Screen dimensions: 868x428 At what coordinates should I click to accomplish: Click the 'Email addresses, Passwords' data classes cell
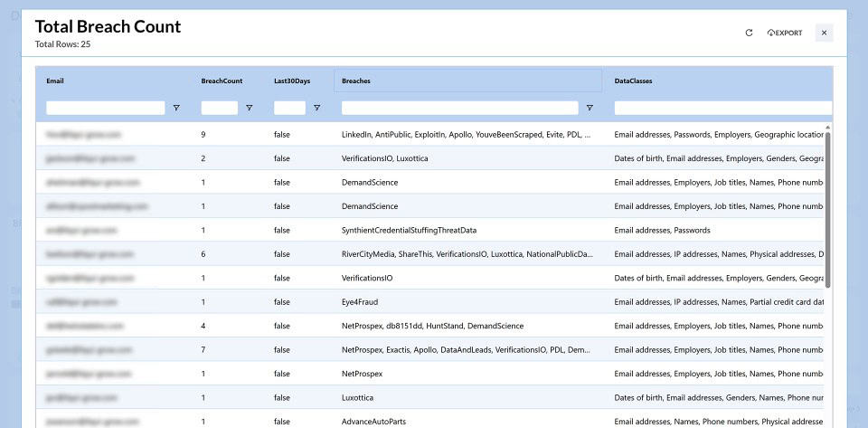click(662, 231)
